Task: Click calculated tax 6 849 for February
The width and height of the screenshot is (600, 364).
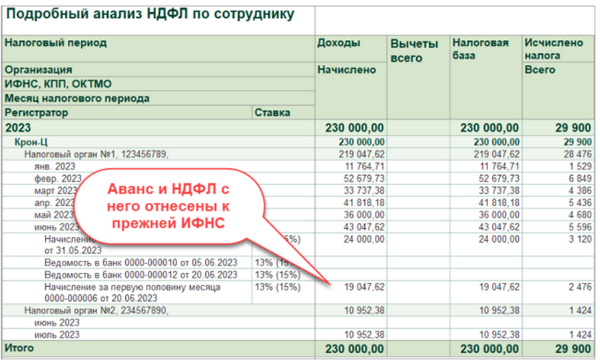Action: coord(580,179)
